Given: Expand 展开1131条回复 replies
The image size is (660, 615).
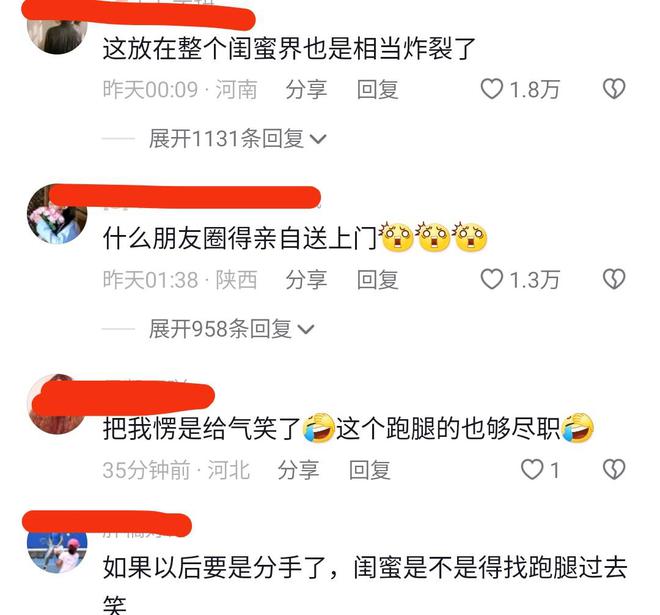Looking at the screenshot, I should click(237, 138).
